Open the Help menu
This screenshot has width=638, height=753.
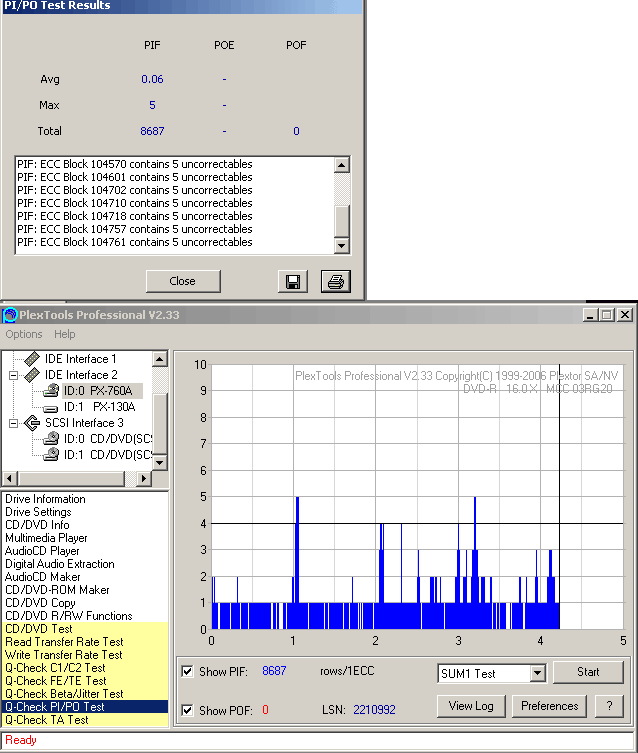coord(64,334)
